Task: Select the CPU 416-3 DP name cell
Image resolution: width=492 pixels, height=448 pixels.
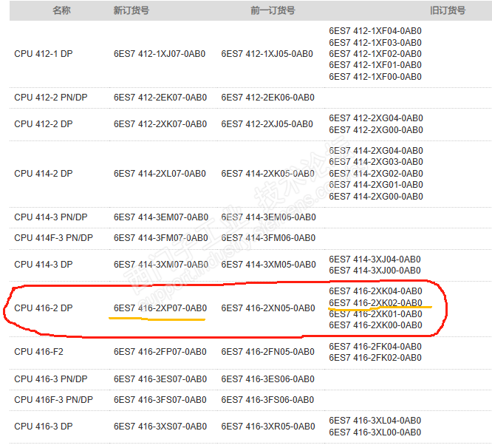Action: pyautogui.click(x=44, y=427)
